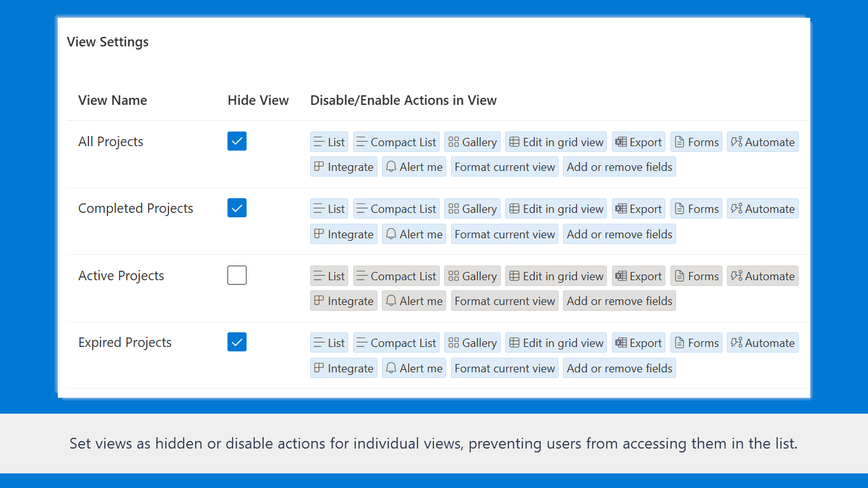Uncheck Hide View for All Projects
The width and height of the screenshot is (868, 488).
237,142
